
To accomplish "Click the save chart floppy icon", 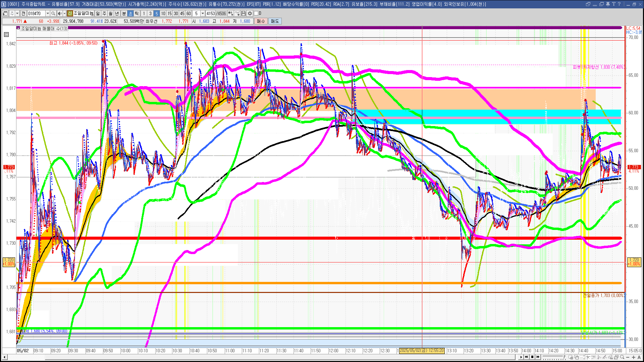I will [x=244, y=13].
